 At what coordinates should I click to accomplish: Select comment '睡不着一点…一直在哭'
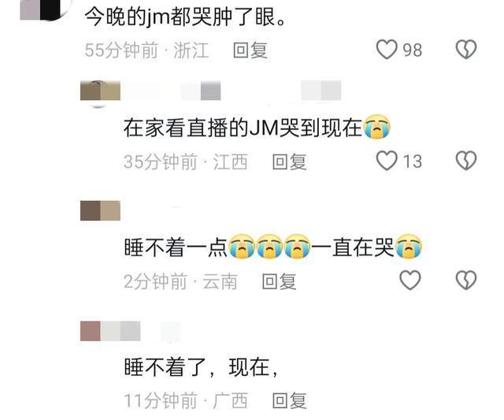point(273,247)
